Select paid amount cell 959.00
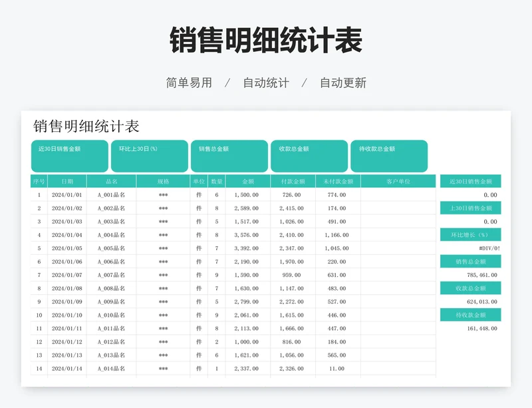Screen dimensions: 532x408 (x=292, y=275)
